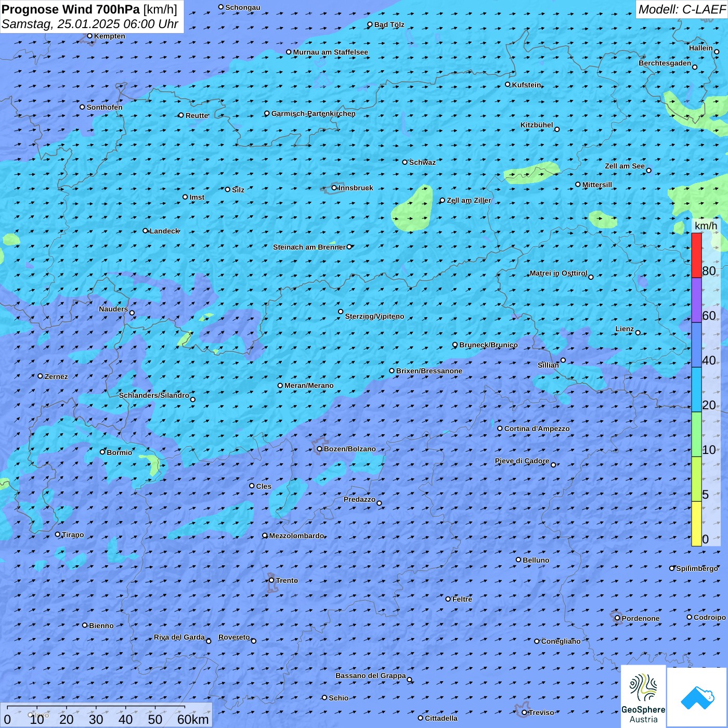Click the Feltre location marker
This screenshot has height=728, width=728.
pyautogui.click(x=448, y=599)
